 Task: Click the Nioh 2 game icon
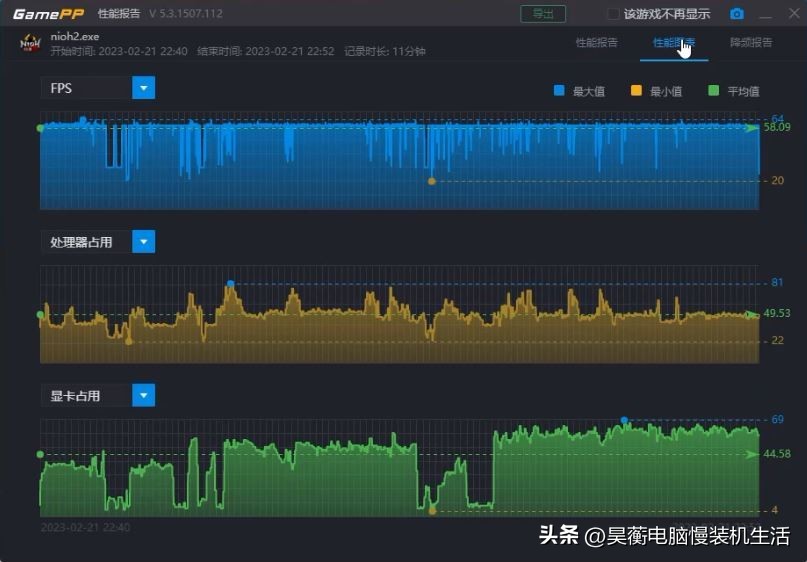tap(30, 43)
